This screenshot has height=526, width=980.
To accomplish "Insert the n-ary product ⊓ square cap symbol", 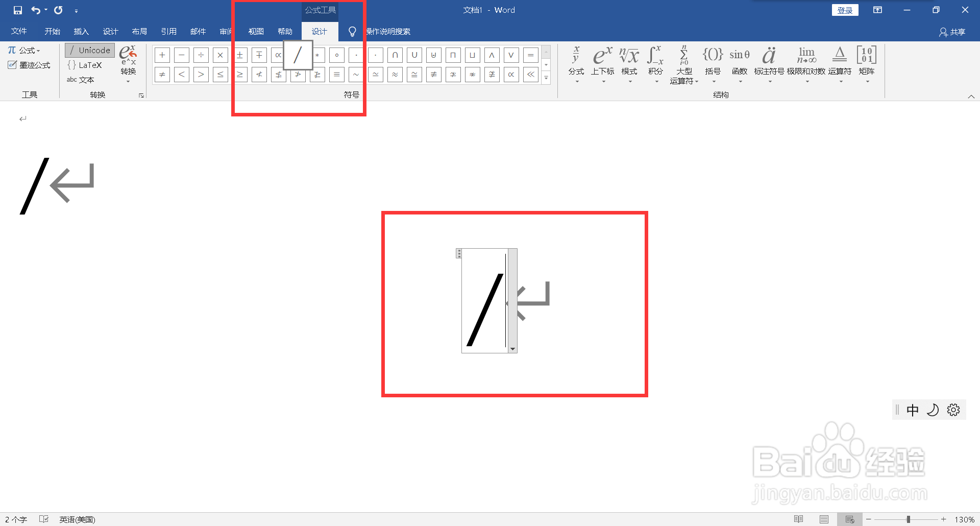I will tap(453, 55).
